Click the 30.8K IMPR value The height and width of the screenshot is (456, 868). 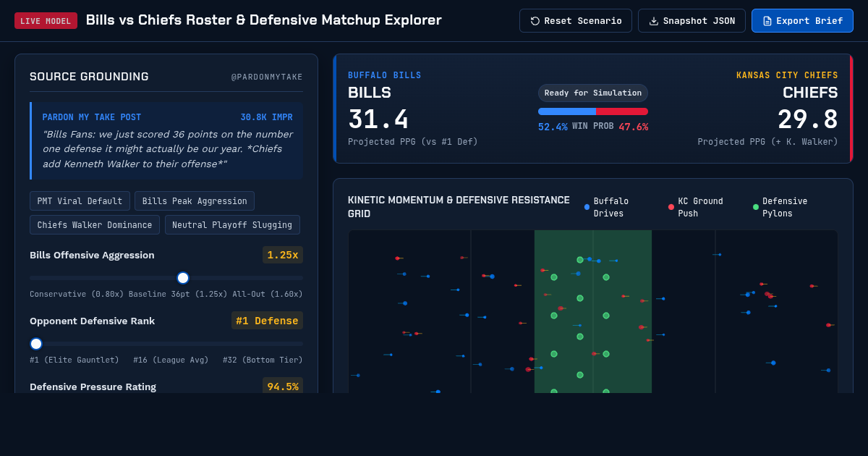[267, 117]
